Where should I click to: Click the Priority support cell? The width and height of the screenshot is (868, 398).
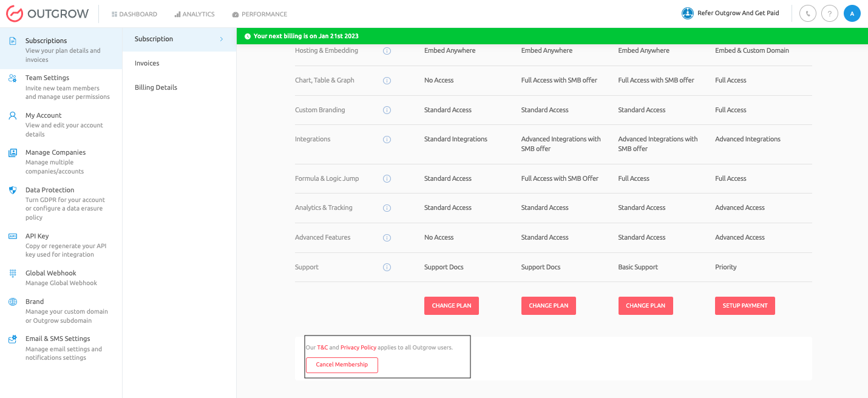[726, 268]
